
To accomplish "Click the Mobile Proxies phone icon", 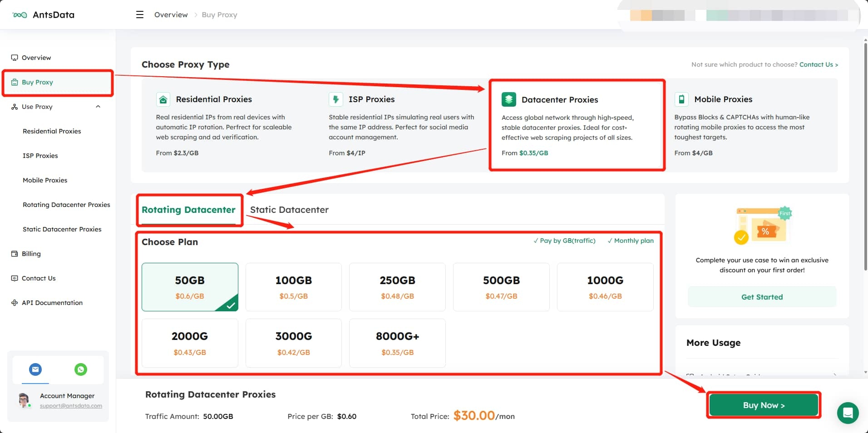I will point(681,99).
